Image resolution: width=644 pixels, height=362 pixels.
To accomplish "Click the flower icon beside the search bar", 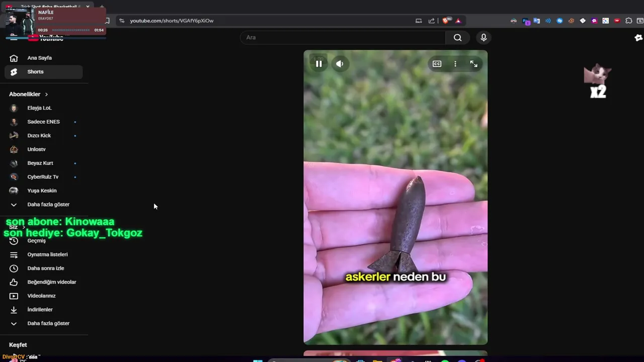I will (638, 38).
